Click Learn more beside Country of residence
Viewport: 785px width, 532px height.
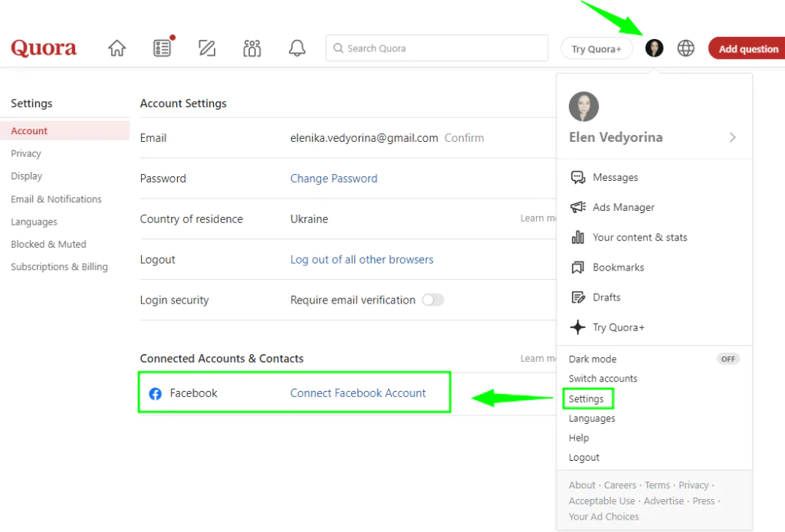tap(538, 218)
